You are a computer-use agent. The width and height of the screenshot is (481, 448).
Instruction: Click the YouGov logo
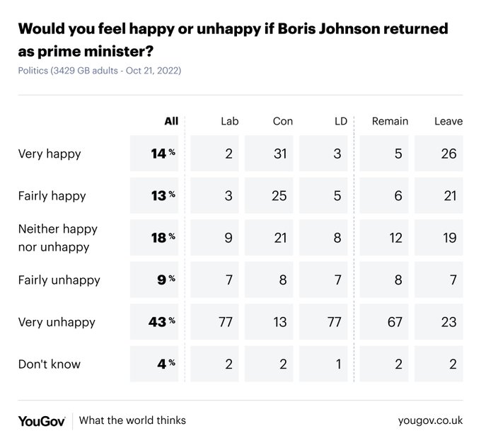[42, 420]
